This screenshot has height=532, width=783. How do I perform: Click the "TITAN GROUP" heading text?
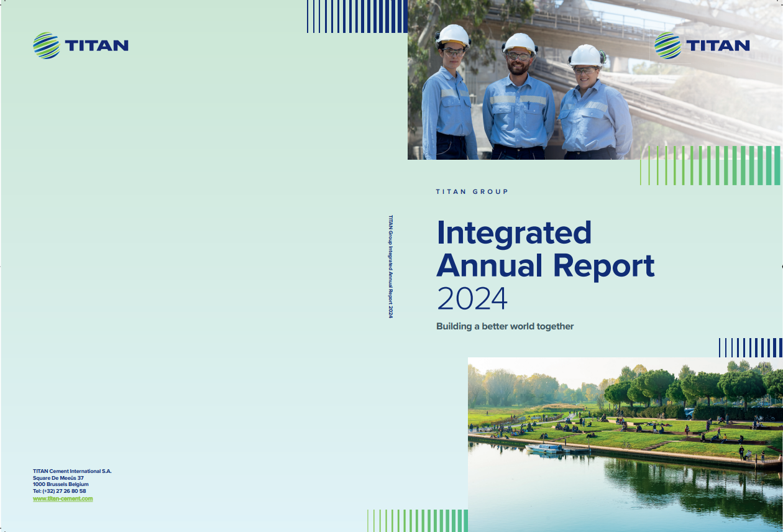(x=472, y=191)
